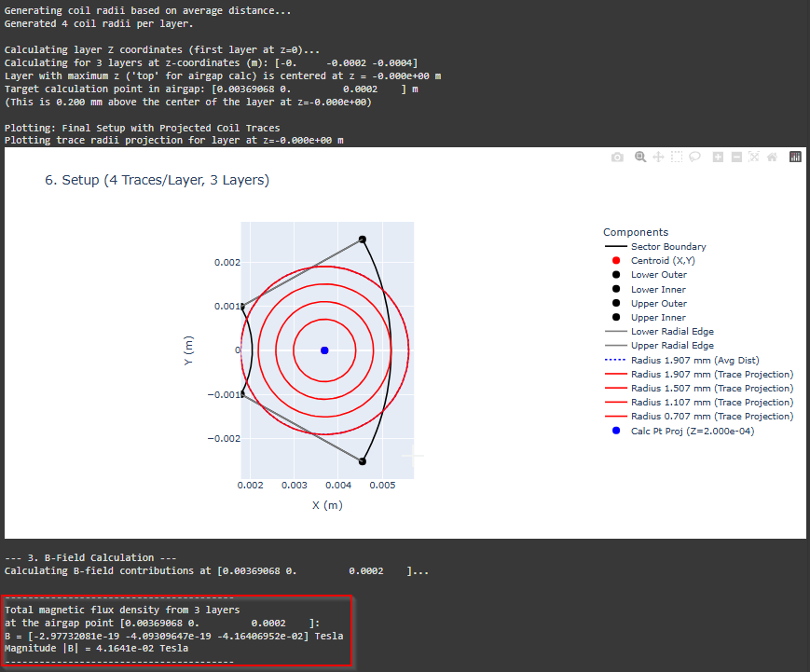Screen dimensions: 810x672
Task: Download plot as PNG camera icon
Action: click(617, 157)
